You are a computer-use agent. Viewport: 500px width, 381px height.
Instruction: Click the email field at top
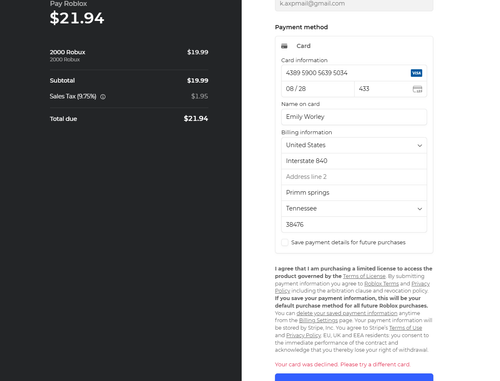point(354,5)
